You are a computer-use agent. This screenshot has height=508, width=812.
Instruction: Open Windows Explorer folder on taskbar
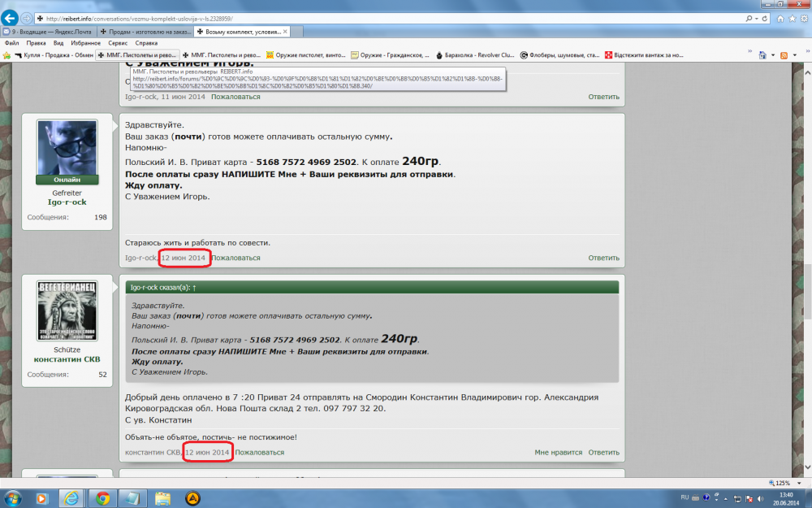(162, 499)
